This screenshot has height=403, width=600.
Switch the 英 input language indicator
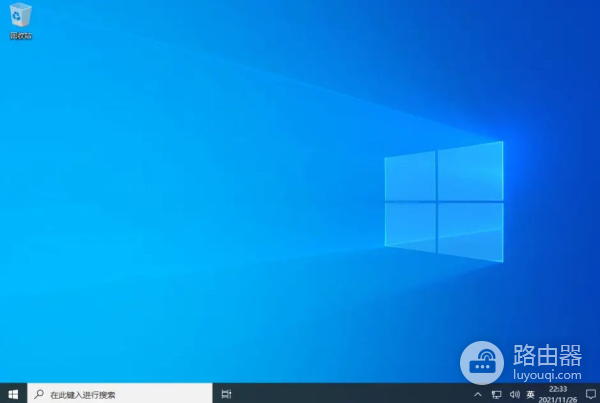530,394
